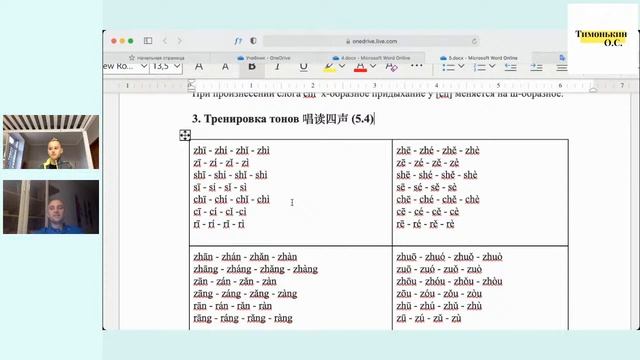Open more font options ellipsis
Image resolution: width=640 pixels, height=360 pixels.
point(417,66)
